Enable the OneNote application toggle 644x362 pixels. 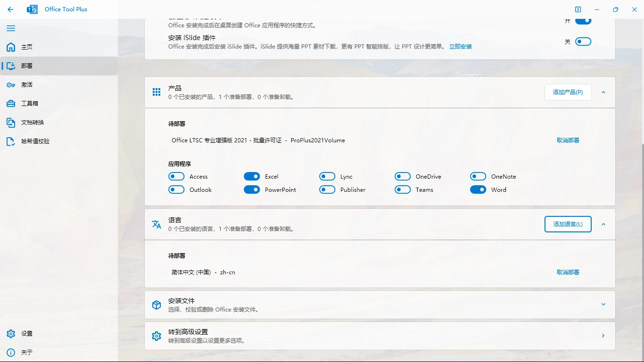click(x=478, y=176)
